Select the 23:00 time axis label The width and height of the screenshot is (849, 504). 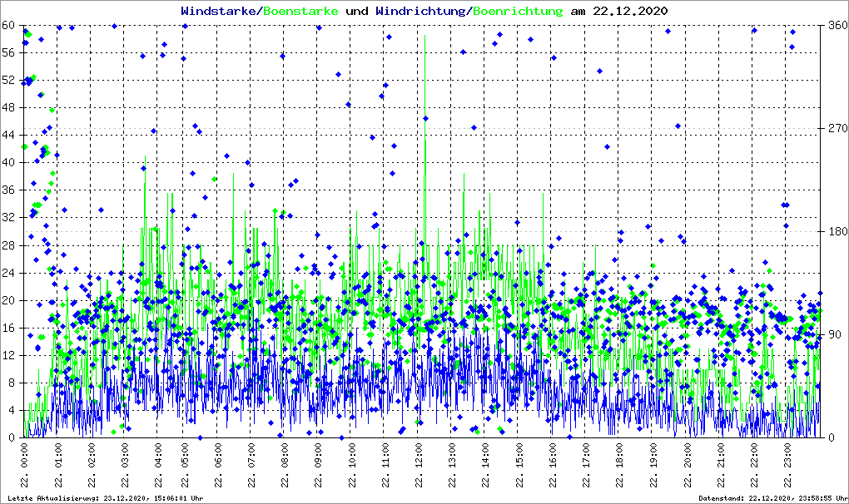tap(787, 466)
